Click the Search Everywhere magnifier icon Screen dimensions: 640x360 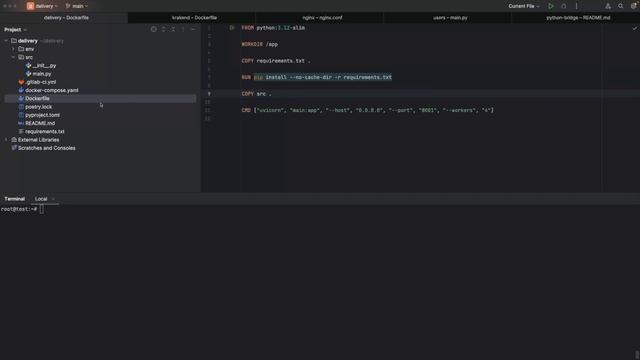pos(620,6)
